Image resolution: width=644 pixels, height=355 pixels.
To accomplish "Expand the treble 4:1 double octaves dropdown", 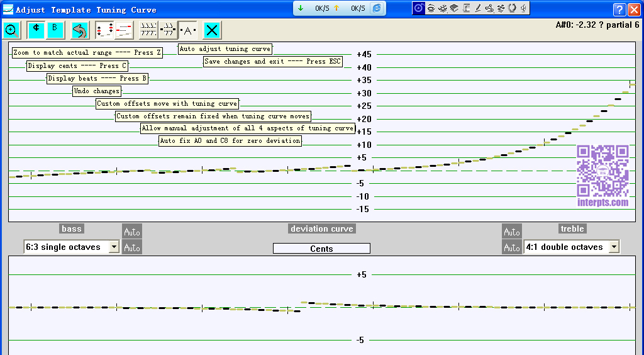I will pos(614,247).
